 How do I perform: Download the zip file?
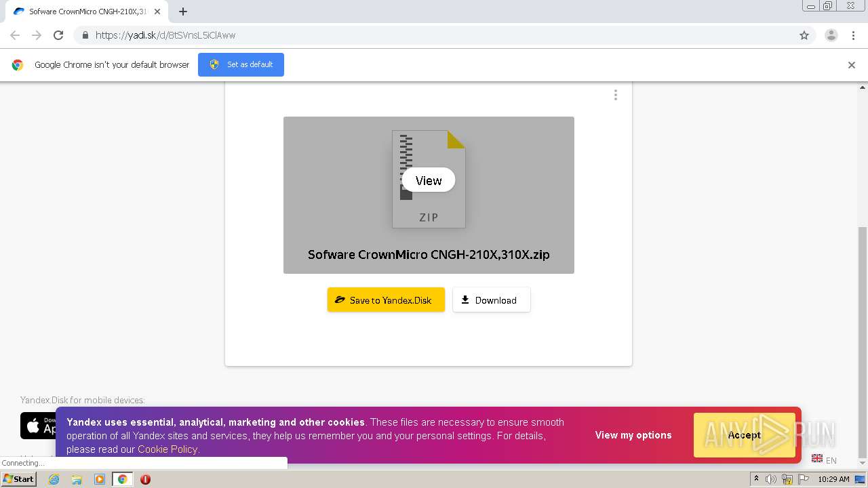(x=491, y=300)
